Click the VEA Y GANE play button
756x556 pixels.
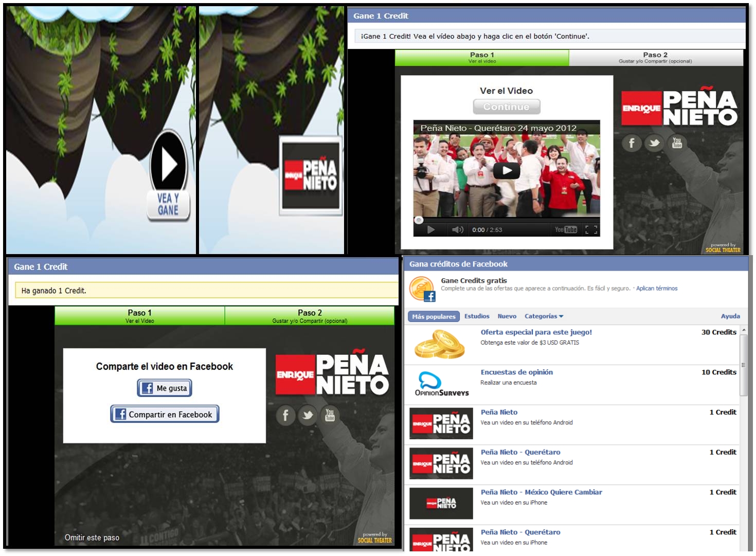coord(168,176)
